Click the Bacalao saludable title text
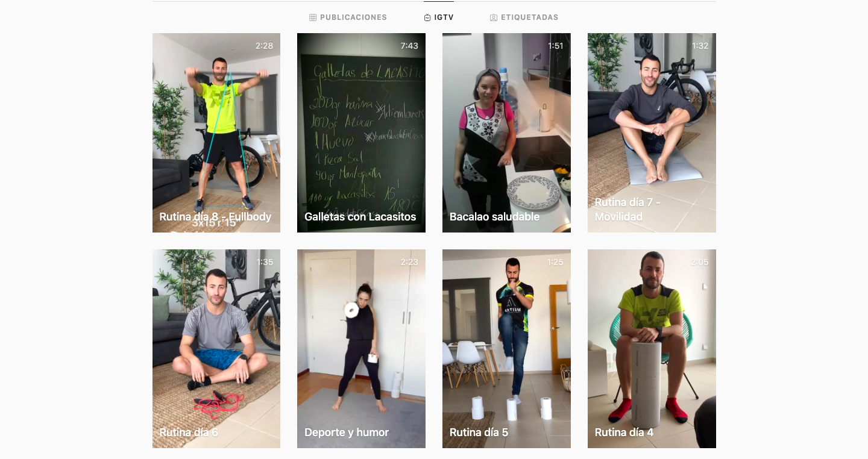 point(495,217)
